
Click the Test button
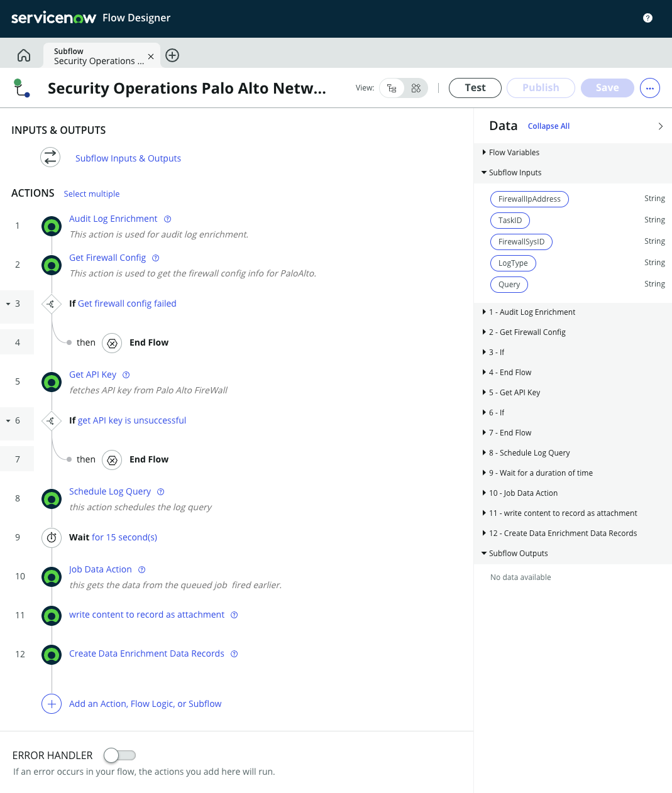click(475, 88)
